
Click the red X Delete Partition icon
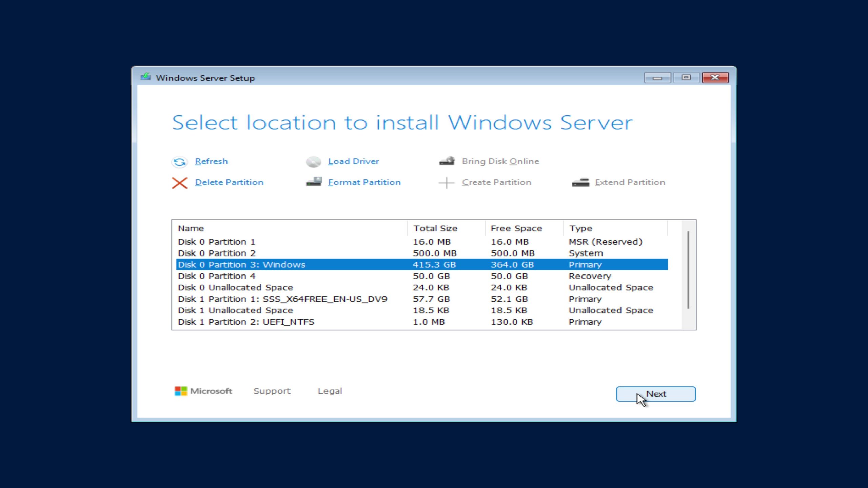[x=180, y=182]
